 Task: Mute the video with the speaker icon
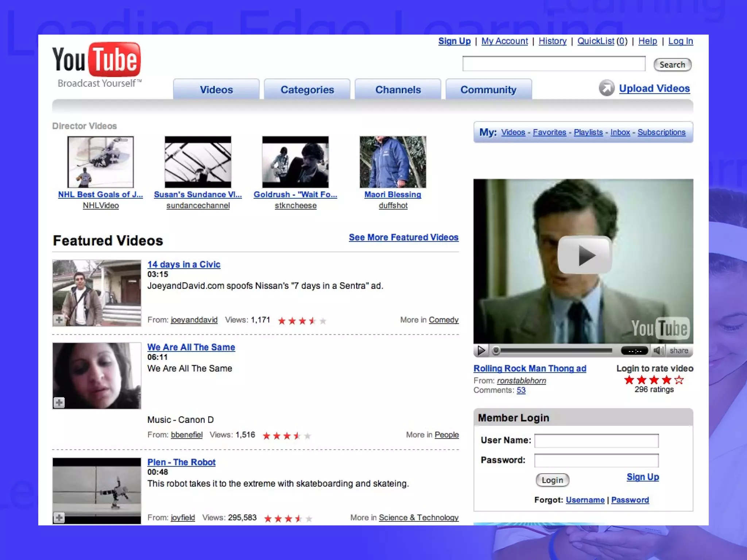(658, 350)
